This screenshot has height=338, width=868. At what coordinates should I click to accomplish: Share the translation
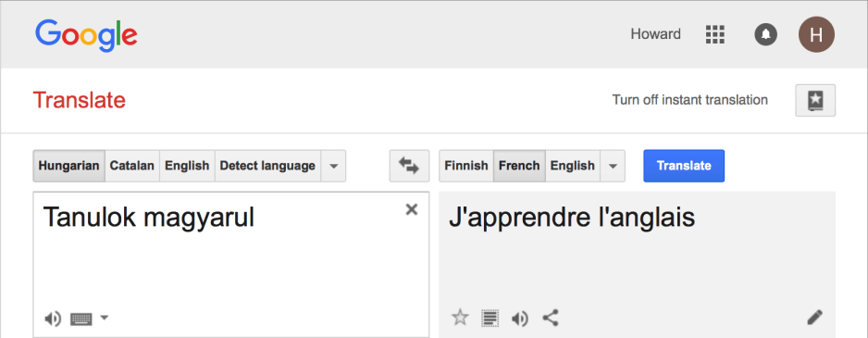tap(550, 318)
